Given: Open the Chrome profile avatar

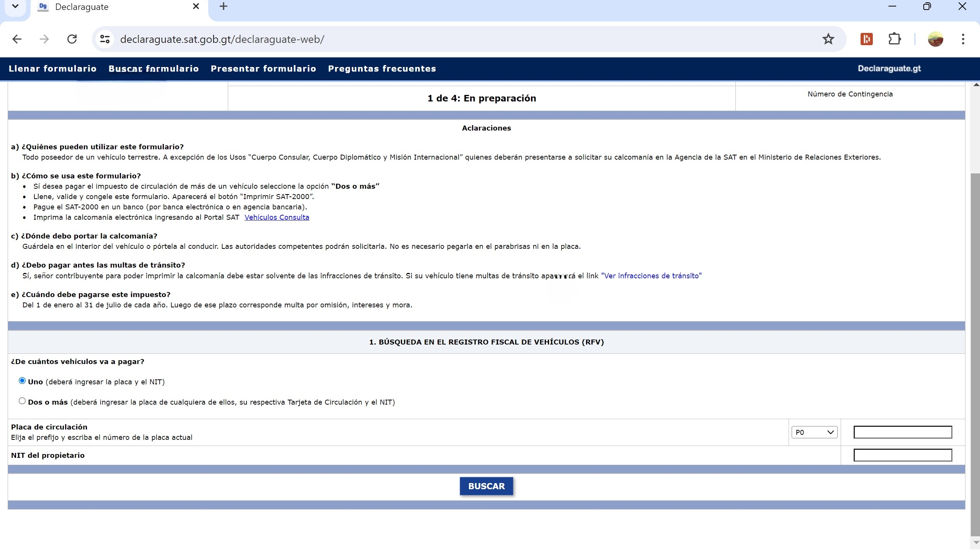Looking at the screenshot, I should pos(935,39).
